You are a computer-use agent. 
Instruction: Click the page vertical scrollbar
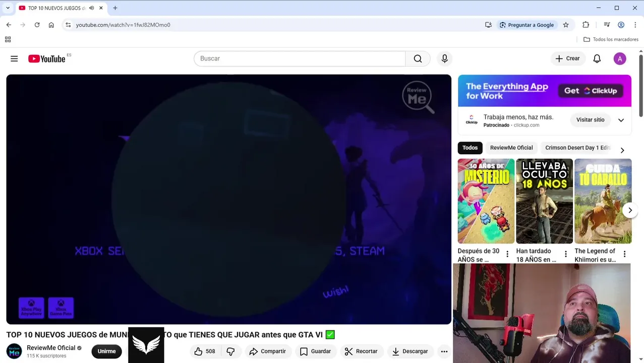pos(641,86)
